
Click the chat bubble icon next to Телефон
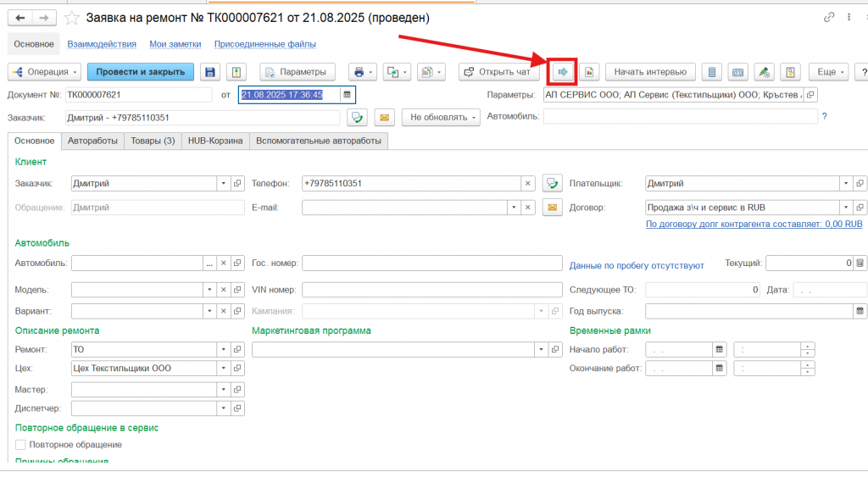click(x=552, y=183)
